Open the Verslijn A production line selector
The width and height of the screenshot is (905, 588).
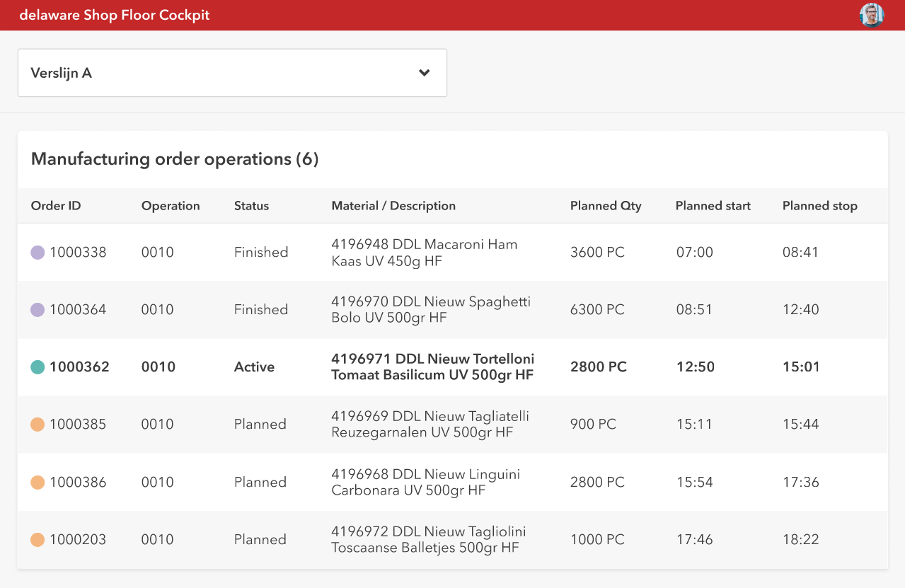click(212, 73)
